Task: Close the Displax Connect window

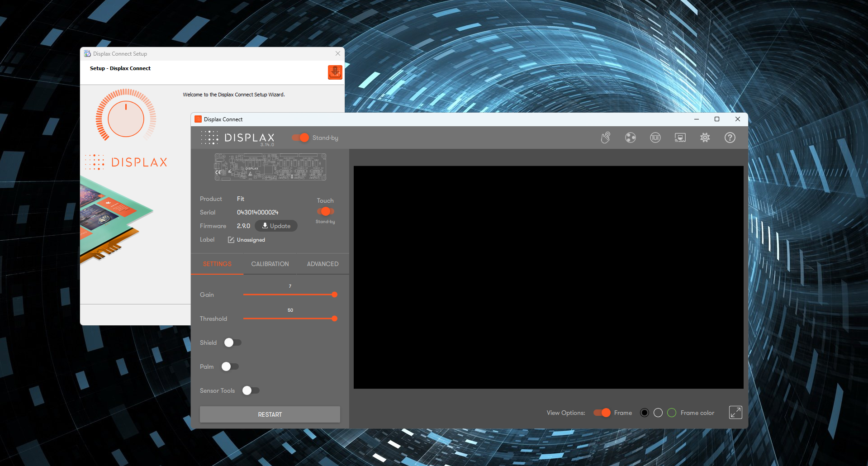Action: 738,119
